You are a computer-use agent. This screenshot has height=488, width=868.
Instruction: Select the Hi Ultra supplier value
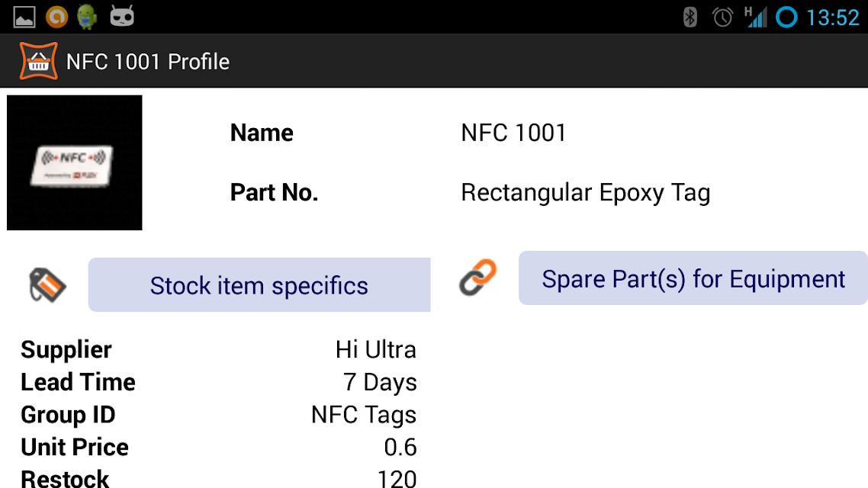(x=375, y=350)
